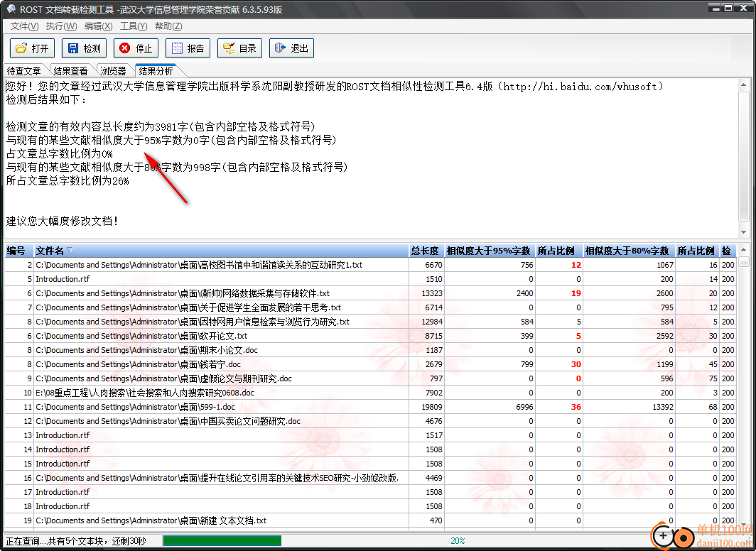This screenshot has height=551, width=756.
Task: Select row 软开论文.txt
Action: tap(369, 336)
